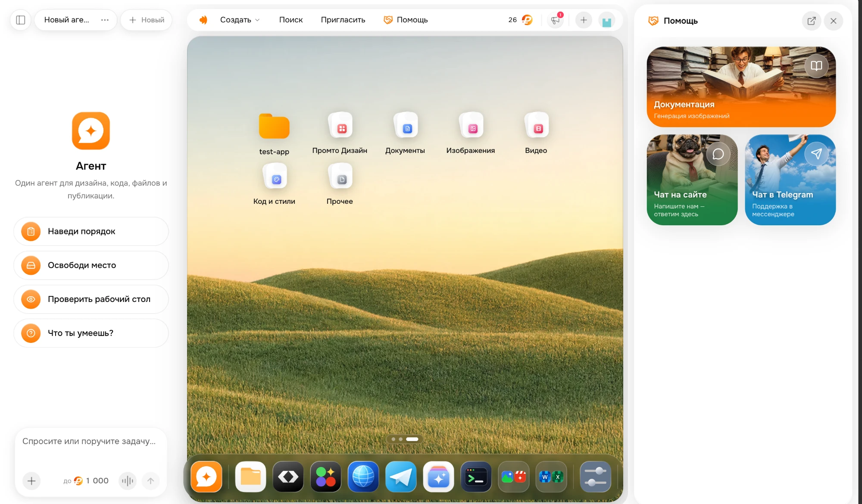Select Пригласить in the top menu

tap(343, 20)
